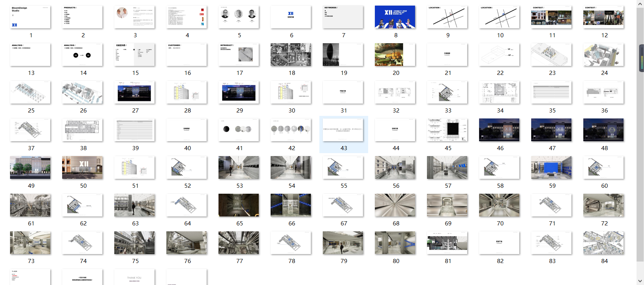Select slide 17 Introduct thumbnail

point(239,55)
